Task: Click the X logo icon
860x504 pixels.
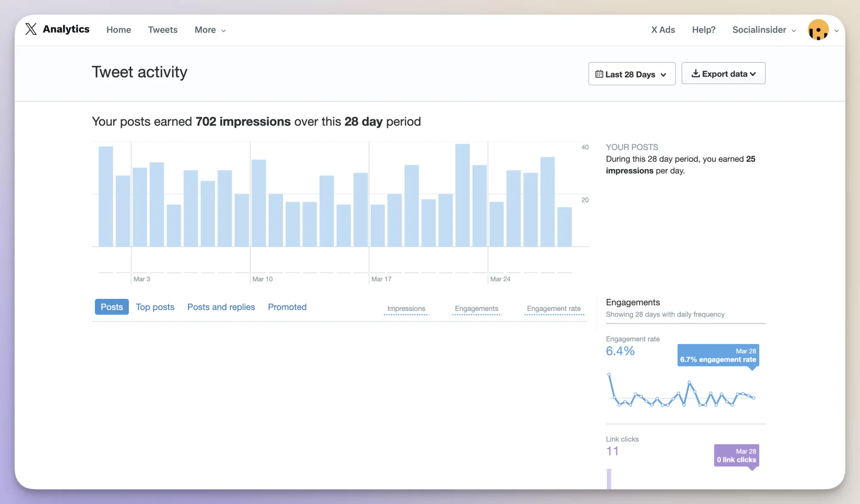Action: click(x=31, y=29)
